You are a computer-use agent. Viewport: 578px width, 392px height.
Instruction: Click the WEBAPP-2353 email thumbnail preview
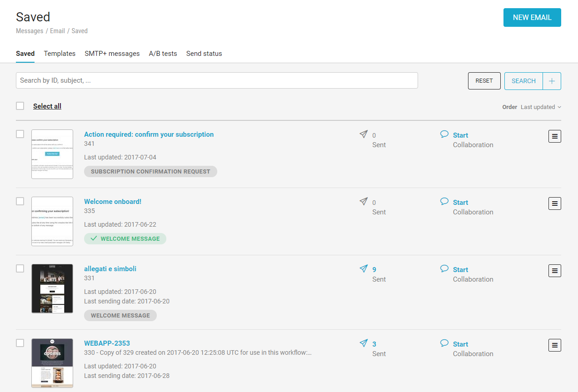tap(52, 363)
